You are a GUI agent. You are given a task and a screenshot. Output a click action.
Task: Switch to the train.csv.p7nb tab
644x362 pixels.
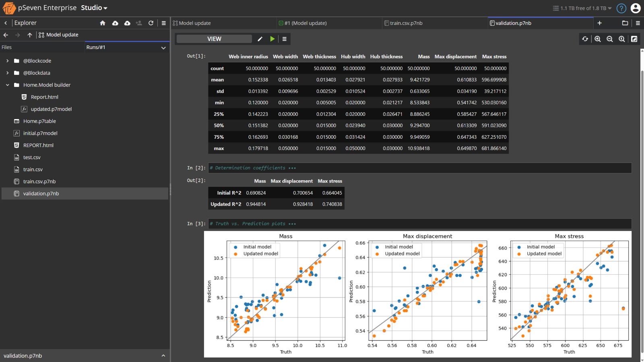tap(404, 23)
